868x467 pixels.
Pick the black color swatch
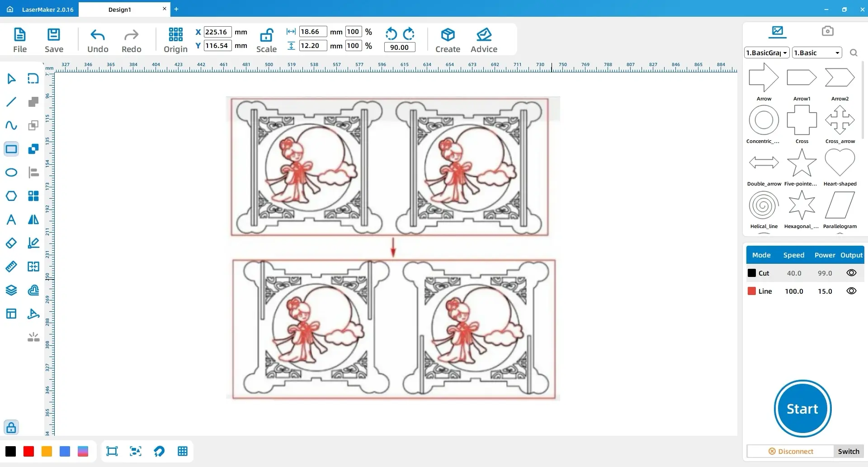click(x=10, y=451)
